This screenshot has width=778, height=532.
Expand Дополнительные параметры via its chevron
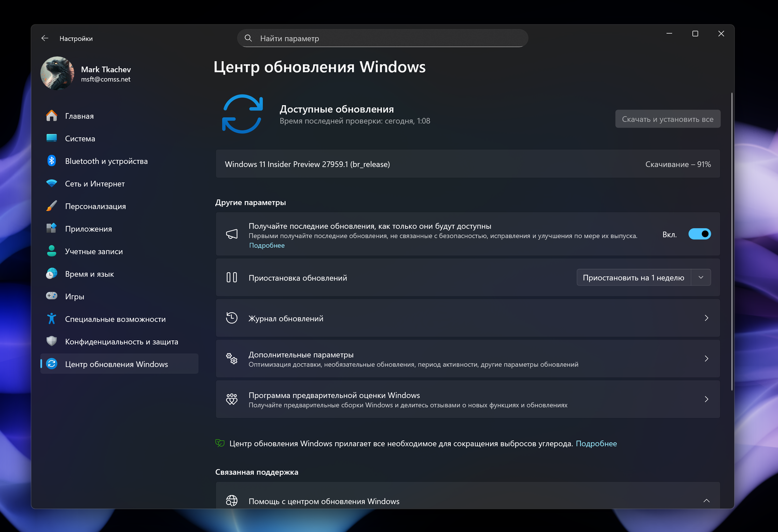click(706, 358)
